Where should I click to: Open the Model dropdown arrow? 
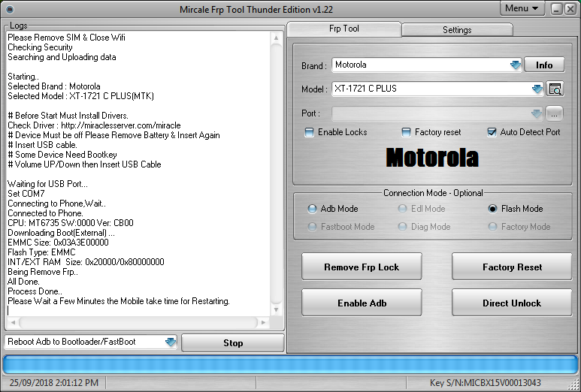[x=537, y=89]
